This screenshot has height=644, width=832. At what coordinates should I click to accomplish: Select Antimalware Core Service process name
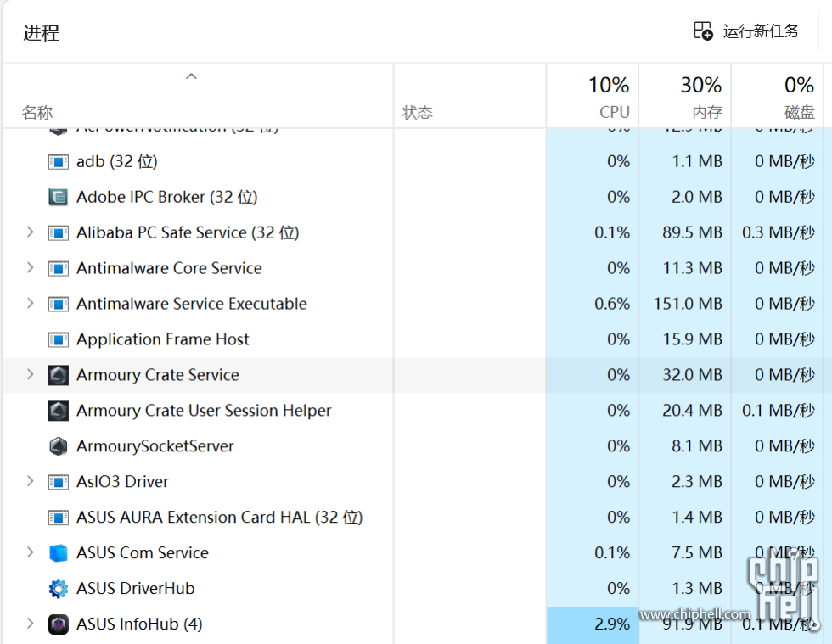[169, 268]
